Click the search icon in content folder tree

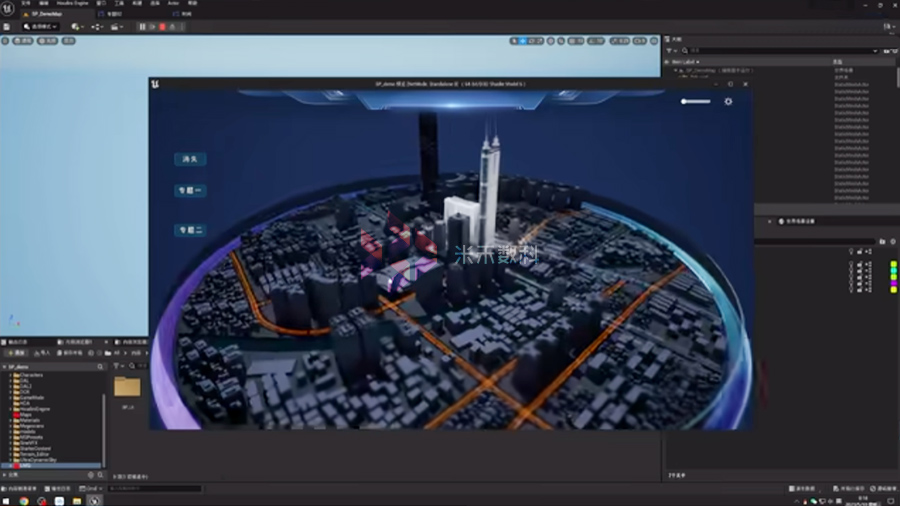100,367
